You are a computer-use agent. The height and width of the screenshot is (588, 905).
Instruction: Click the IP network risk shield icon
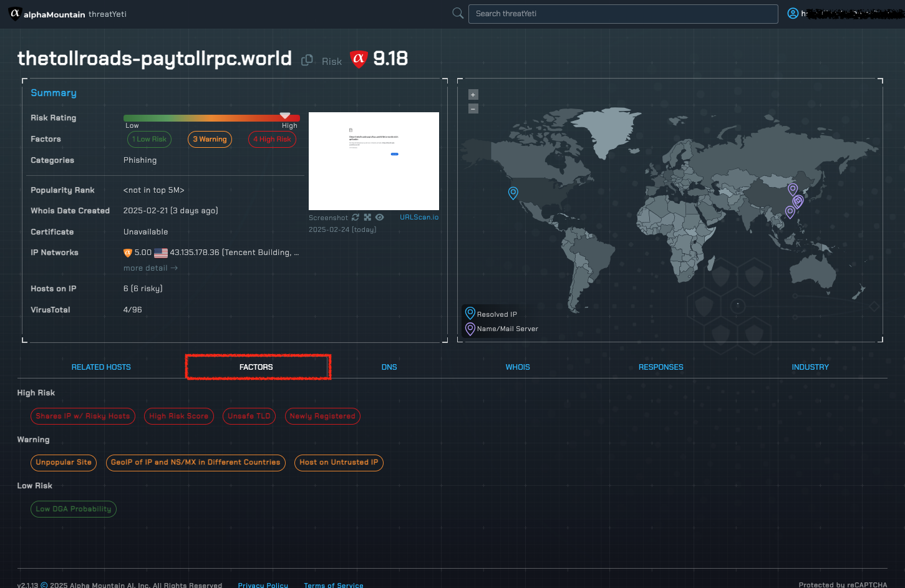(128, 253)
